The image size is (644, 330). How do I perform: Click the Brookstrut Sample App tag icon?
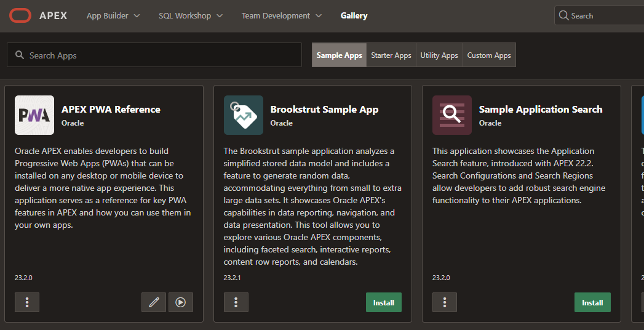coord(244,115)
